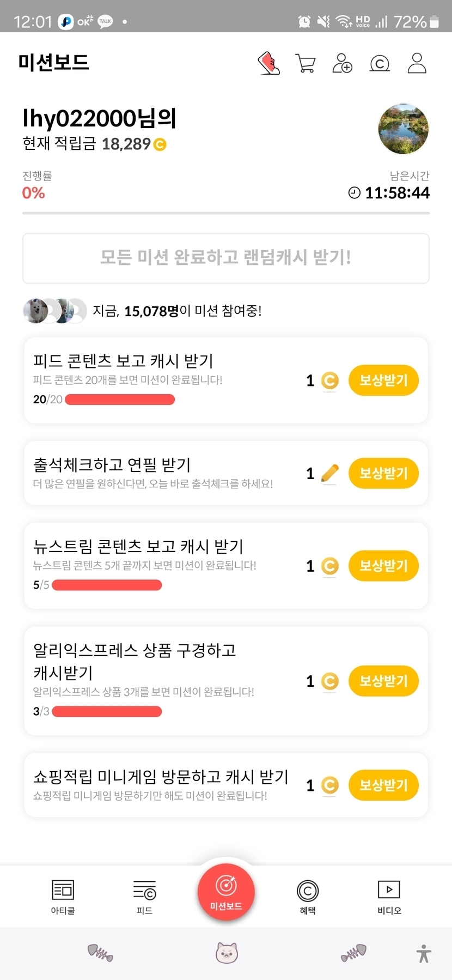Viewport: 452px width, 980px height.
Task: Tap the profile photo thumbnail
Action: (403, 129)
